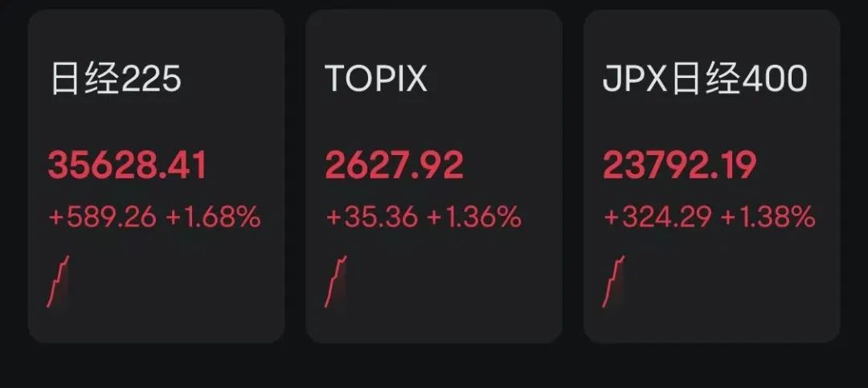Click blank area right of 日经225 sparkline

click(x=173, y=281)
